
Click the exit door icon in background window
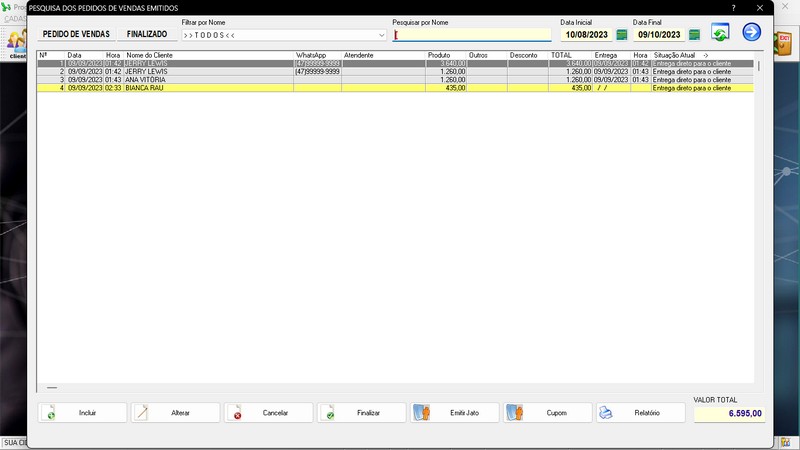[784, 43]
